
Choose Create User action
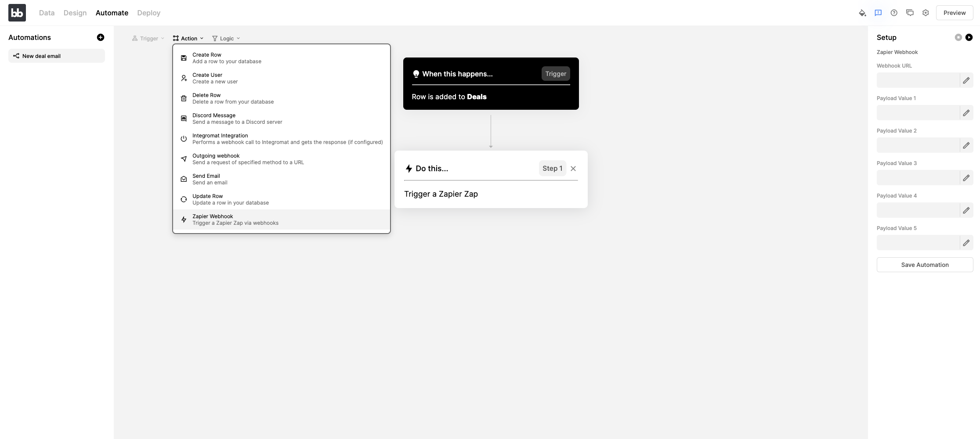[282, 78]
